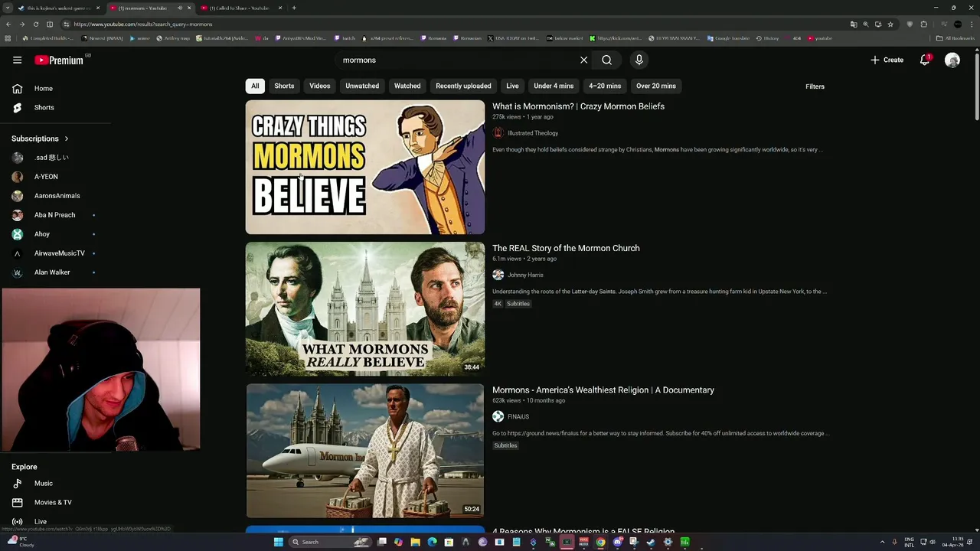Click the browser address bar URL
The image size is (980, 551).
coord(143,24)
